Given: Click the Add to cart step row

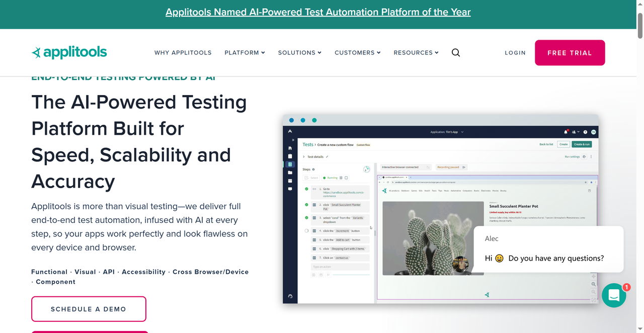Looking at the screenshot, I should click(340, 240).
